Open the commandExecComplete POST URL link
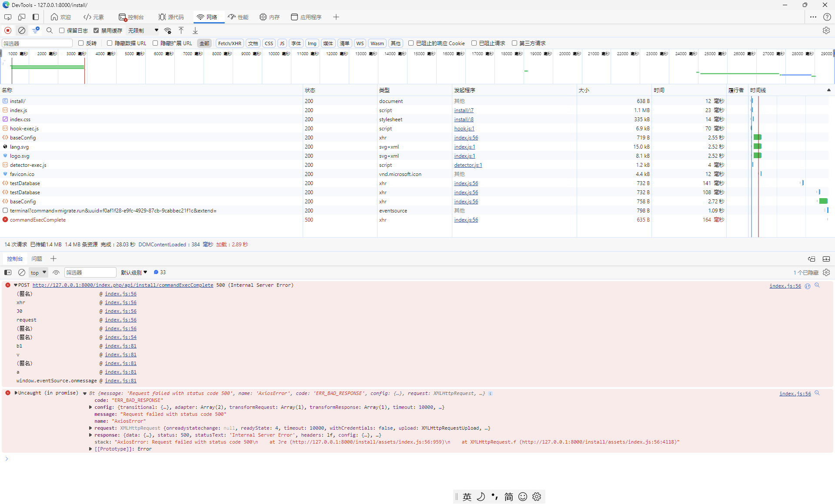This screenshot has height=504, width=835. pyautogui.click(x=123, y=285)
